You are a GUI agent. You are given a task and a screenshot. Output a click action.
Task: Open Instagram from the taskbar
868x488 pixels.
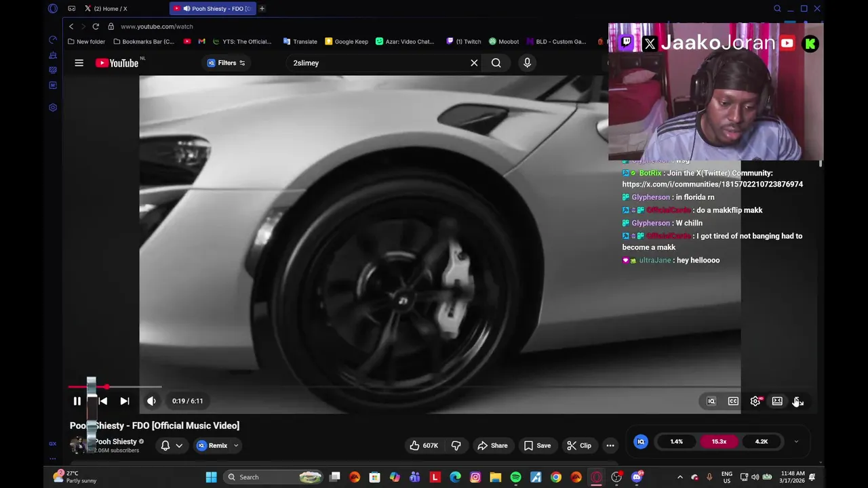[475, 477]
